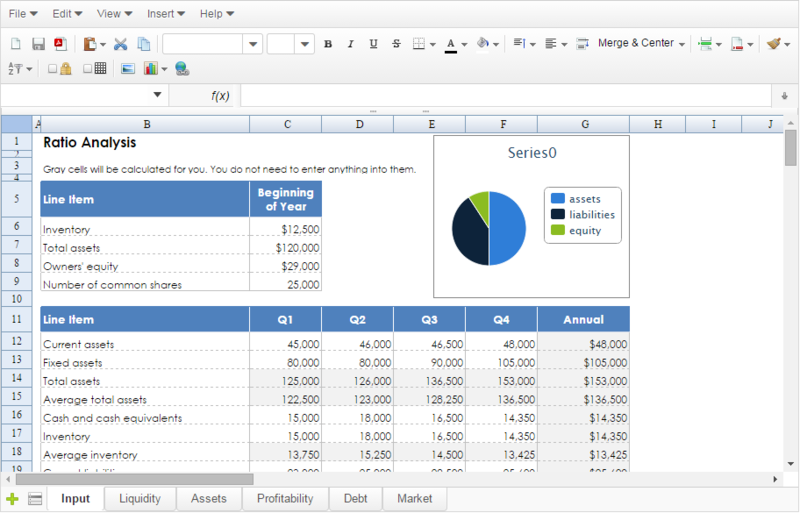The image size is (800, 513).
Task: Open the font name dropdown
Action: pos(252,44)
